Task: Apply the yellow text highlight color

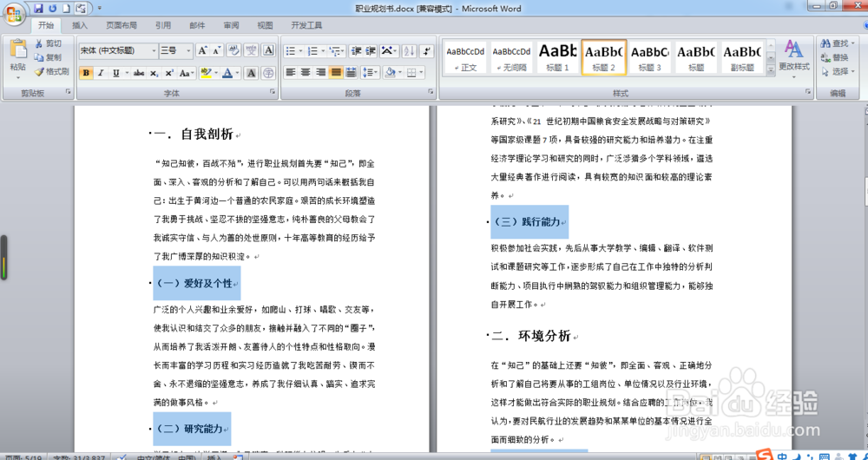Action: pos(206,73)
